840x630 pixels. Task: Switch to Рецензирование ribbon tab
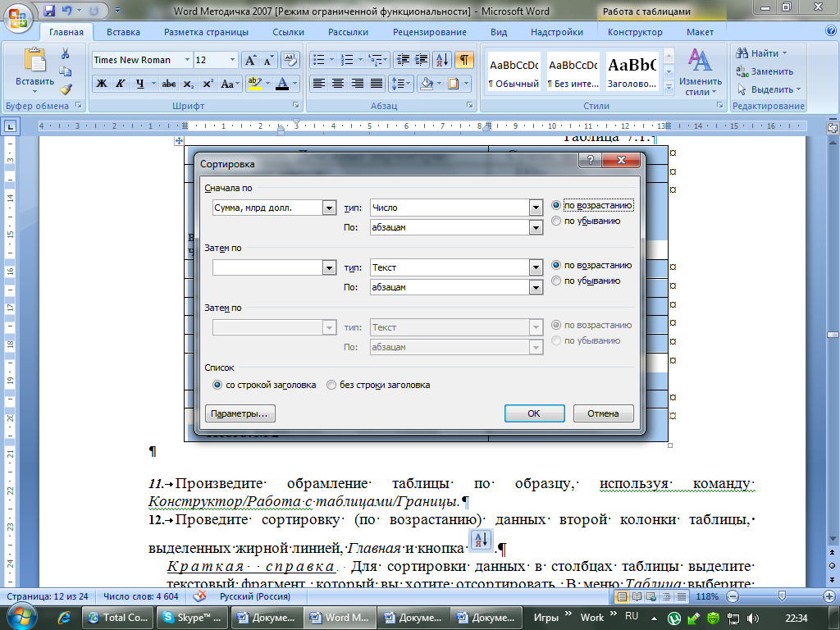tap(430, 32)
